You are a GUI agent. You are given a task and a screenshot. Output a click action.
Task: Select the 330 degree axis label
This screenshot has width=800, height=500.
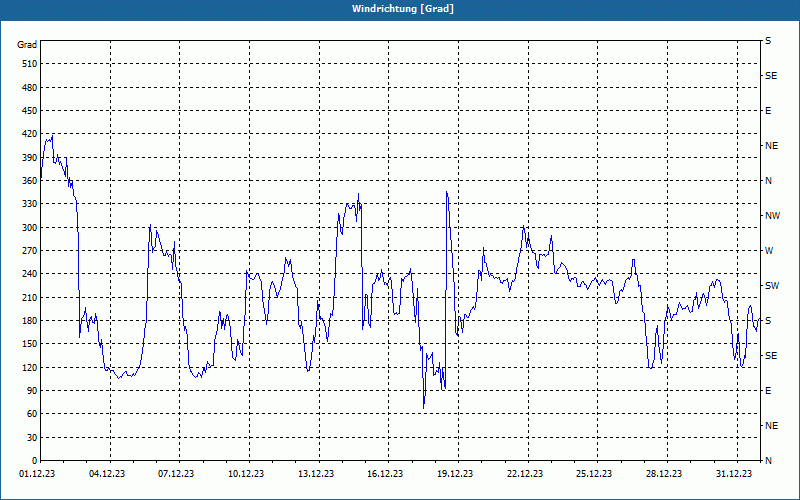tap(29, 204)
